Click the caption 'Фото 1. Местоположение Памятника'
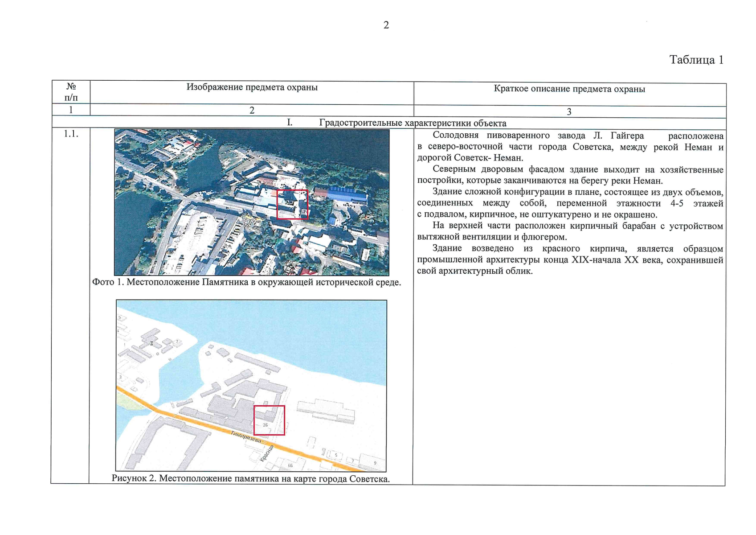Screen dimensions: 756x535 pyautogui.click(x=246, y=282)
